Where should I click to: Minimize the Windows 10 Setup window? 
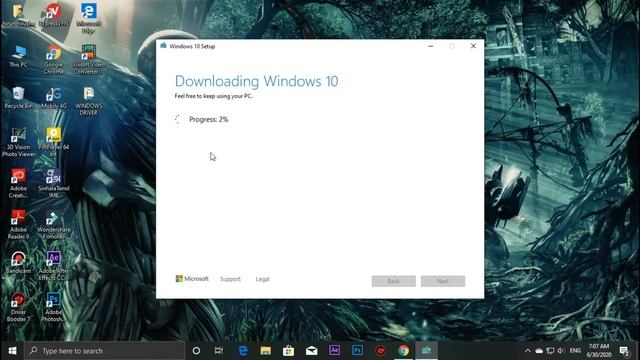pos(431,46)
